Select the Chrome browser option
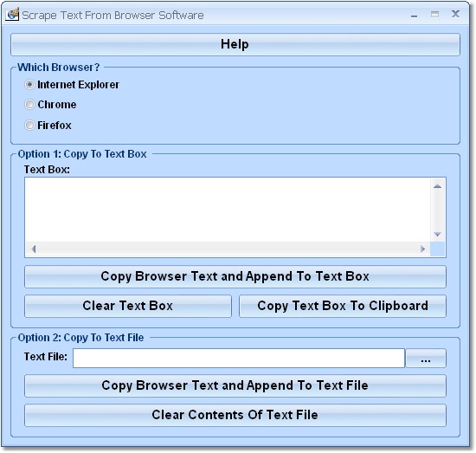This screenshot has width=476, height=453. tap(29, 105)
